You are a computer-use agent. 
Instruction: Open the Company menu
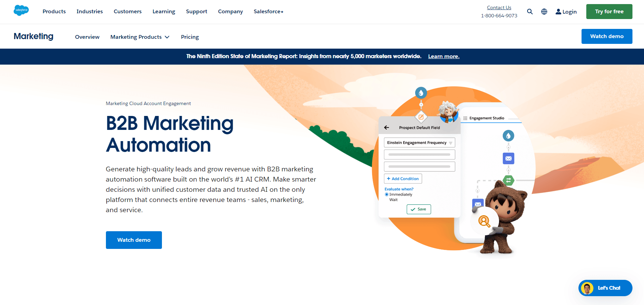pos(231,11)
